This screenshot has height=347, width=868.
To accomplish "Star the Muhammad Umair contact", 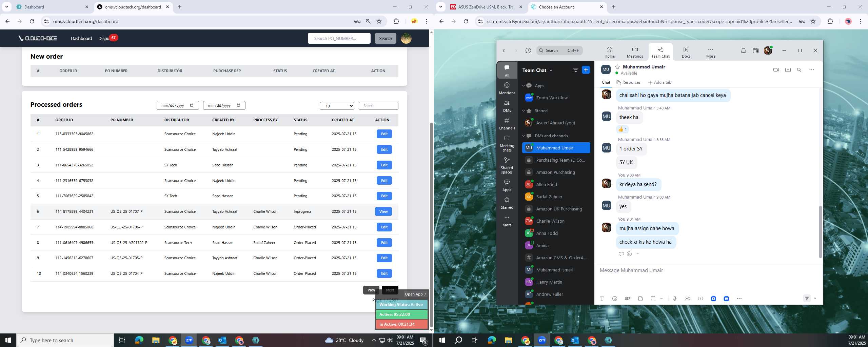I will (617, 67).
